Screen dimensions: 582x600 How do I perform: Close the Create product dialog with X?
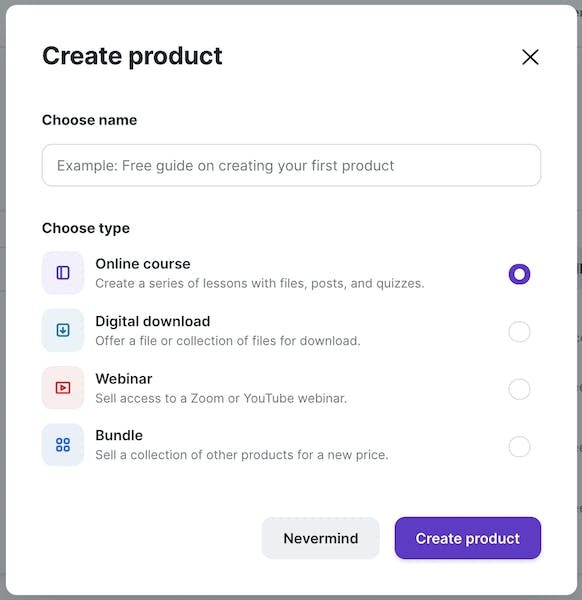click(530, 57)
